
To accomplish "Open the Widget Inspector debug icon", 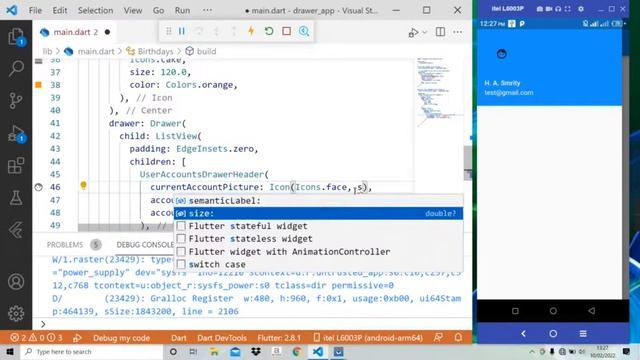I will pyautogui.click(x=304, y=31).
